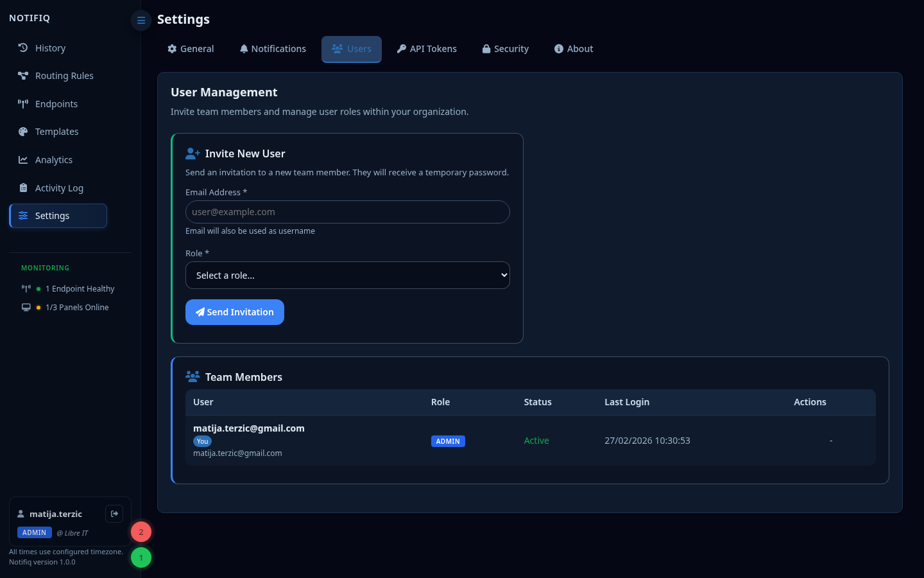The image size is (924, 578).
Task: Open History from the sidebar
Action: pyautogui.click(x=58, y=48)
